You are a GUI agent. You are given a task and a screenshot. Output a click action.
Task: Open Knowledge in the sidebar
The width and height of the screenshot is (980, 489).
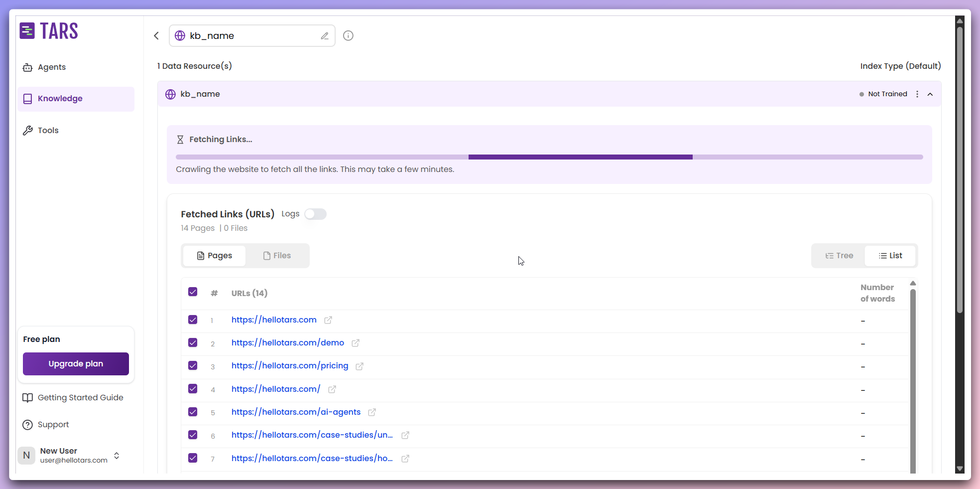pos(76,99)
